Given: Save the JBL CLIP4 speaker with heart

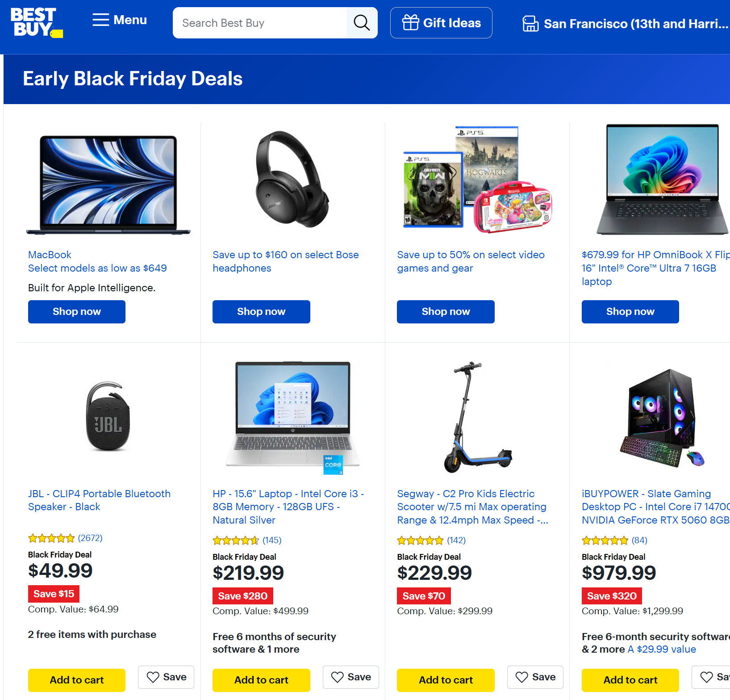Looking at the screenshot, I should [166, 677].
